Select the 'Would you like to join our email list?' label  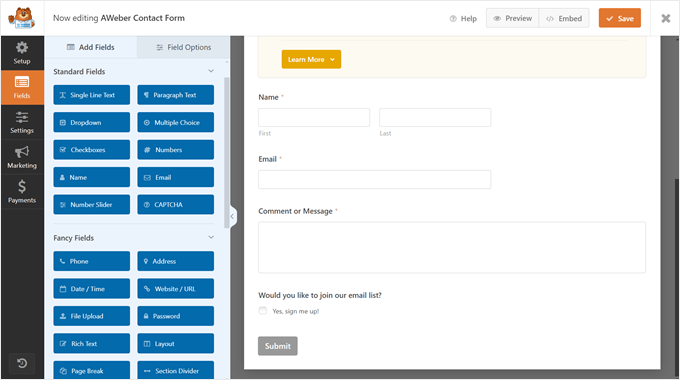pyautogui.click(x=320, y=295)
